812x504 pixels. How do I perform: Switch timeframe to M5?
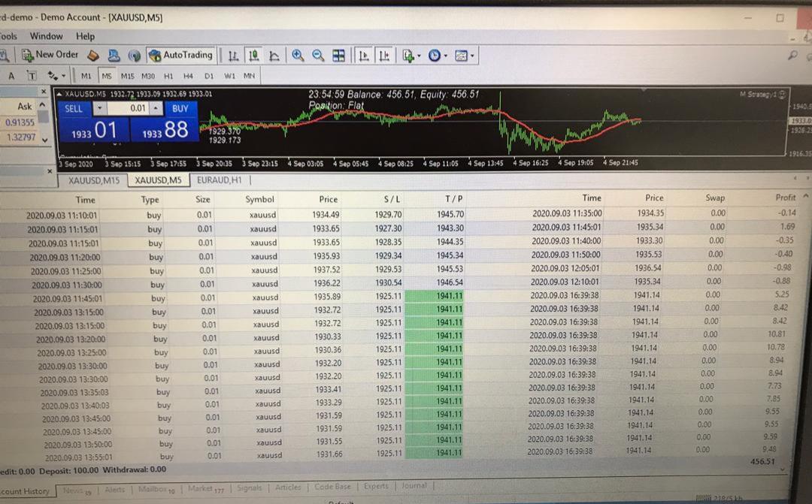click(107, 76)
